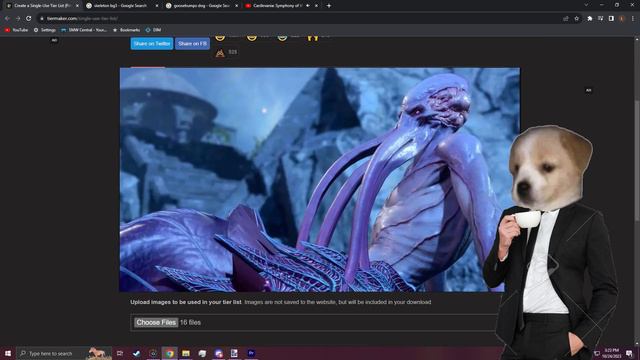Open Chrome extensions puzzle icon
Viewport: 640px width, 360px height.
(x=590, y=18)
